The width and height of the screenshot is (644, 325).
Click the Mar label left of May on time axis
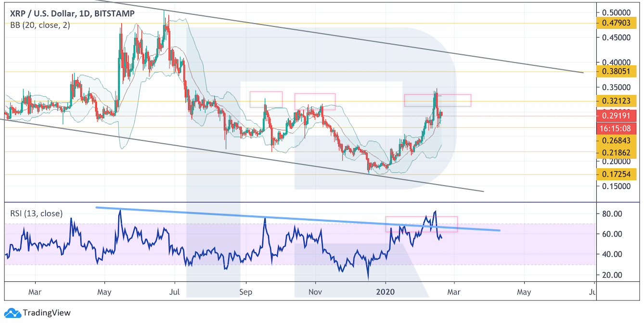pos(35,292)
